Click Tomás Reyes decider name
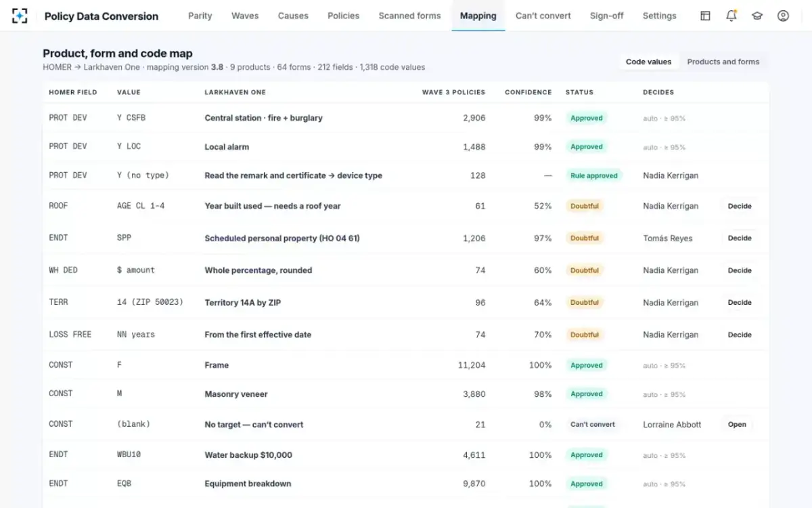This screenshot has width=812, height=508. 668,238
